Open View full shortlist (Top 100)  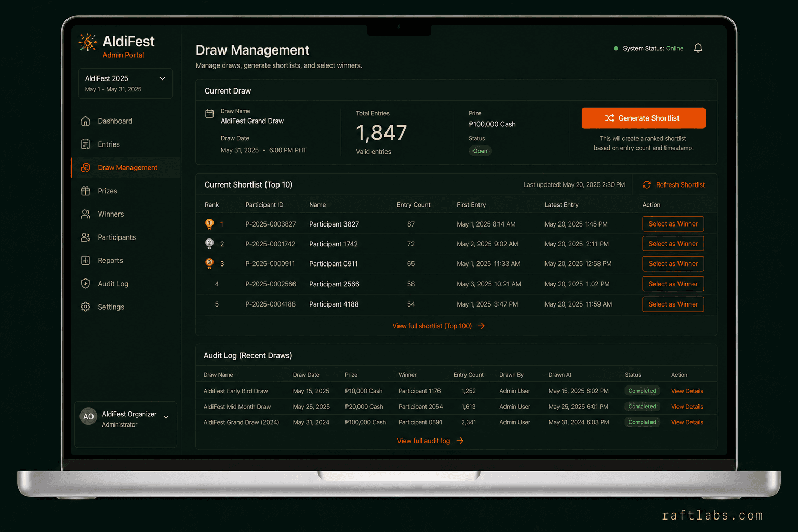pos(438,326)
